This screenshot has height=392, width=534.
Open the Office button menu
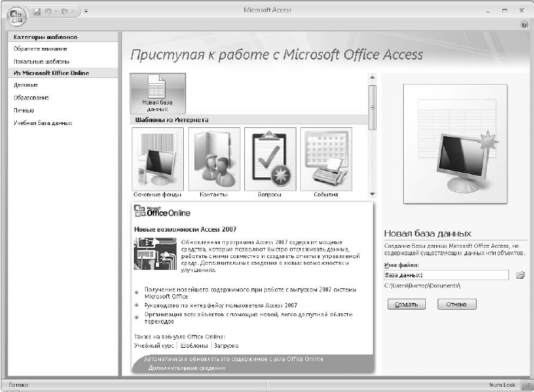click(16, 16)
